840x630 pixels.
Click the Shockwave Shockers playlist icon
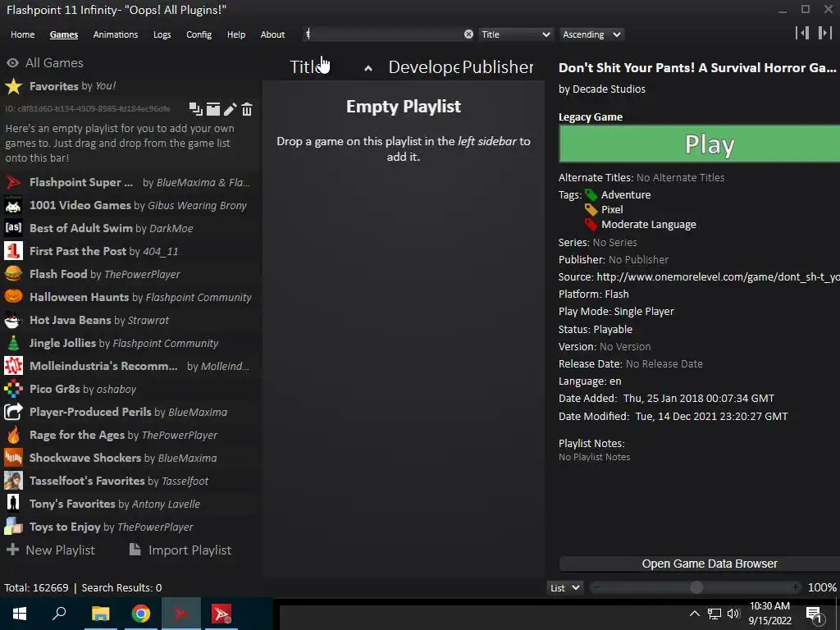pyautogui.click(x=13, y=458)
